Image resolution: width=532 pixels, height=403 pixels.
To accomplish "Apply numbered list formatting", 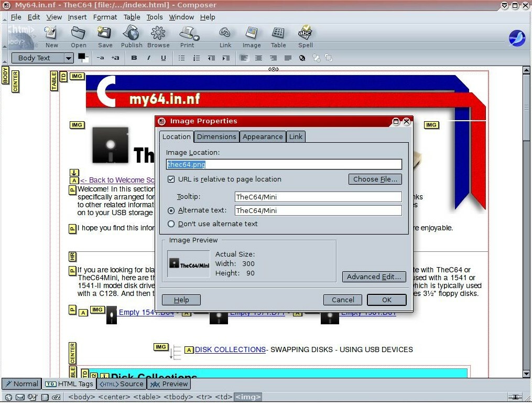I will [x=197, y=58].
